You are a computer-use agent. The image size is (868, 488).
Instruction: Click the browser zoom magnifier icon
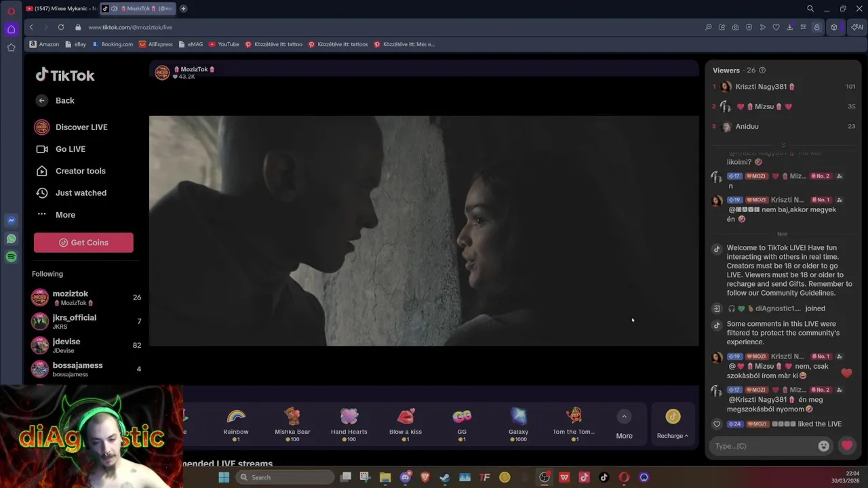pyautogui.click(x=709, y=27)
